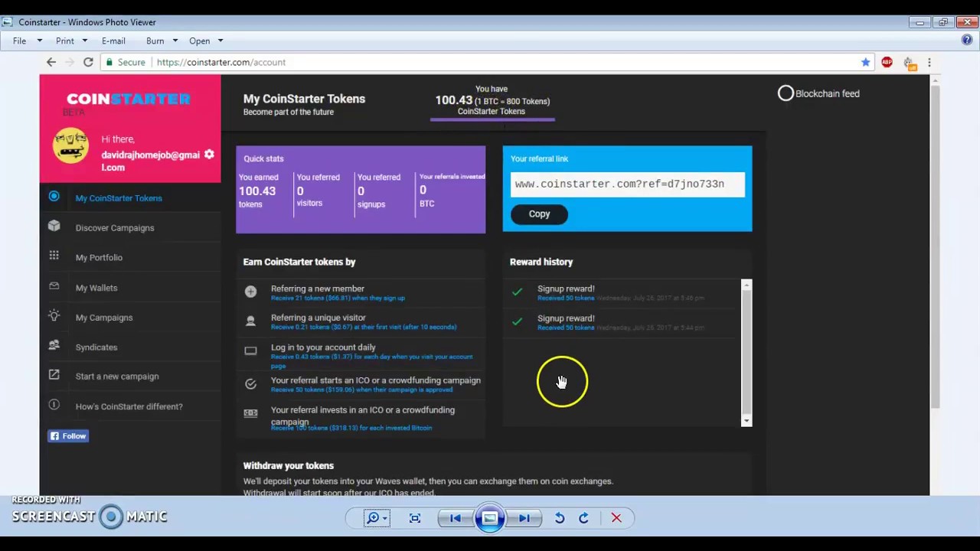Open the Photo Viewer zoom dropdown
Image resolution: width=980 pixels, height=551 pixels.
point(377,518)
